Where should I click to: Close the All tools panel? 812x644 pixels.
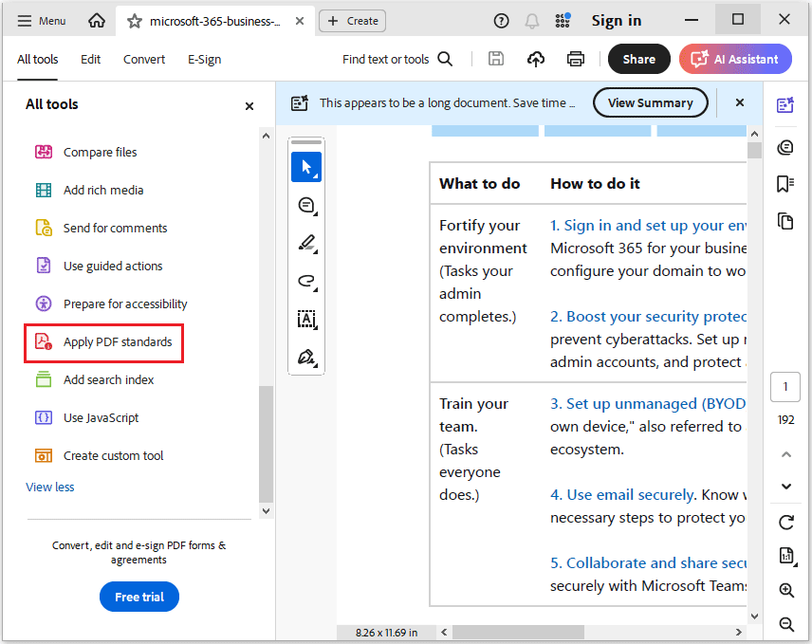(x=249, y=106)
